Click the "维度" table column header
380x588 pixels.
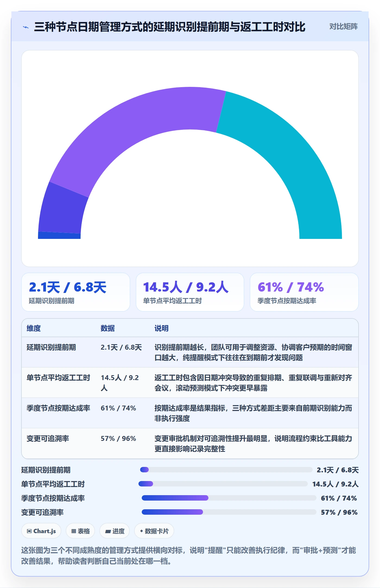click(34, 328)
